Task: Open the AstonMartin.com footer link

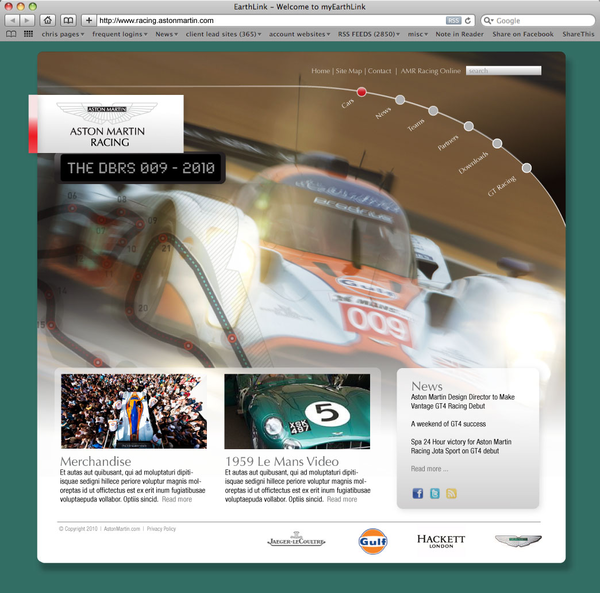Action: [x=122, y=529]
